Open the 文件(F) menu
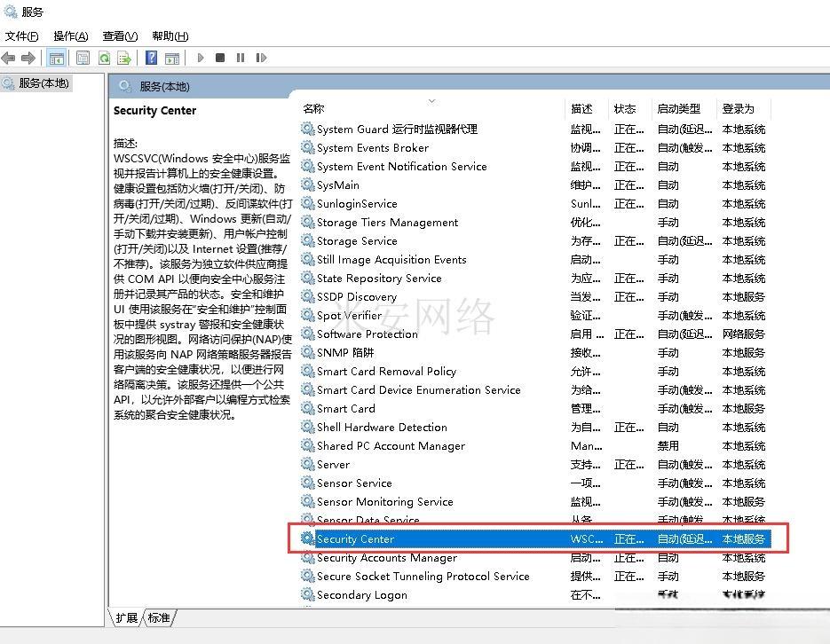Screen dimensions: 830x644 click(x=21, y=36)
